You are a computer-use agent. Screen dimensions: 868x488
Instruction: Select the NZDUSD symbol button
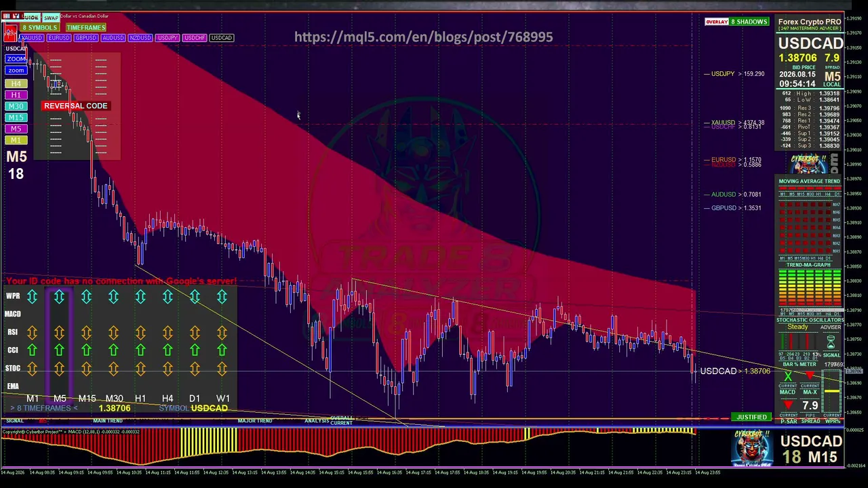(140, 38)
